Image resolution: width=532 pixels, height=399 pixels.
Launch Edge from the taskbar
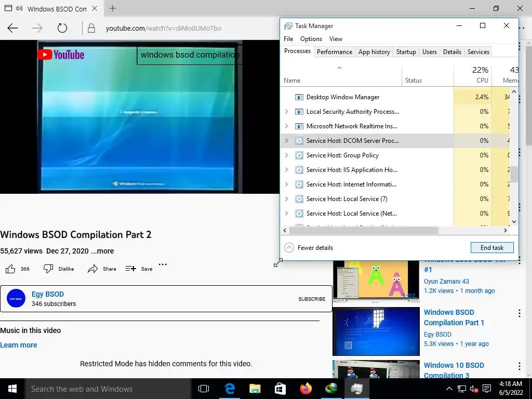click(230, 389)
